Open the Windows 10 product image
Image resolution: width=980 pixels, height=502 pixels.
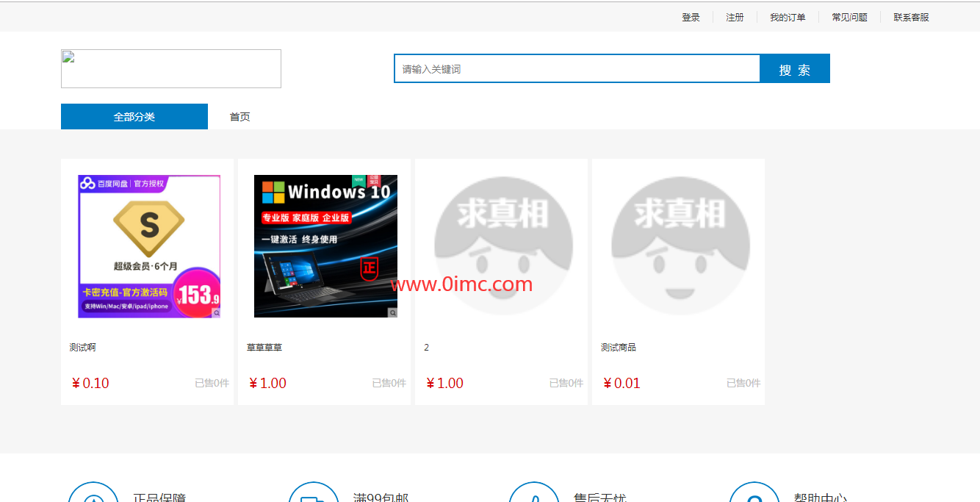pos(325,246)
